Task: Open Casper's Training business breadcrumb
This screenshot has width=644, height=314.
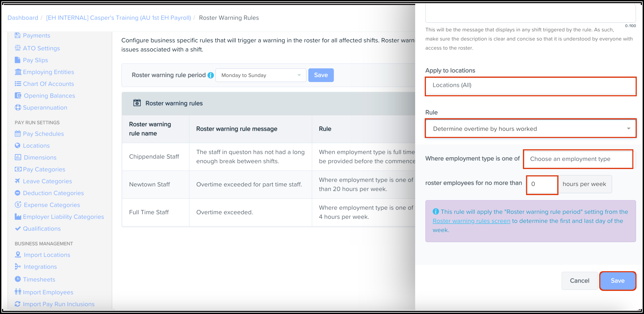Action: tap(118, 18)
